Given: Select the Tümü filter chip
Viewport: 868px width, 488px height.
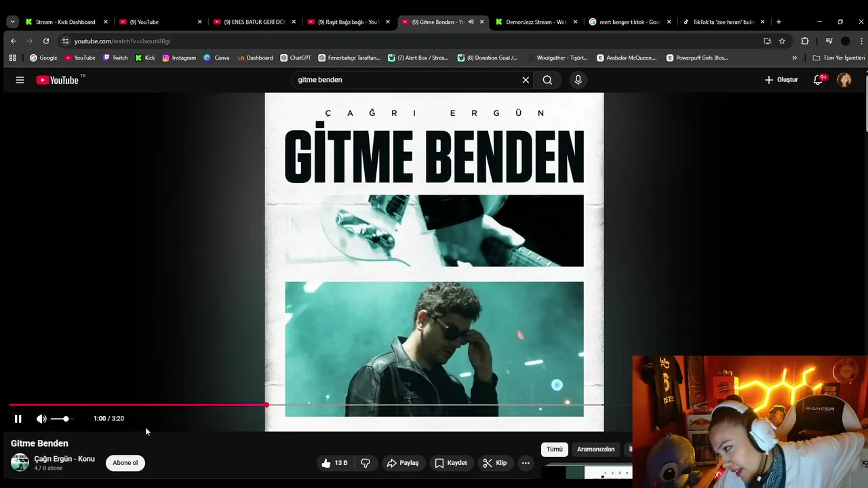Looking at the screenshot, I should tap(555, 449).
